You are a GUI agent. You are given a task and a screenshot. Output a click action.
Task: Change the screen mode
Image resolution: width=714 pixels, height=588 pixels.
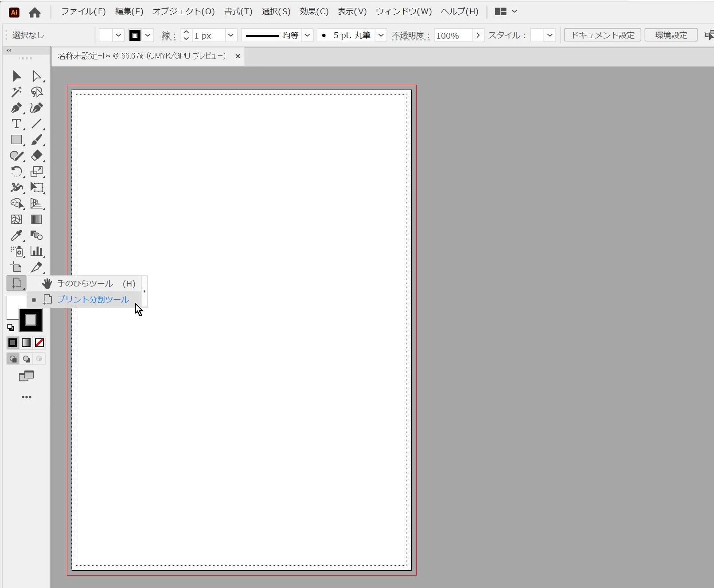tap(27, 376)
